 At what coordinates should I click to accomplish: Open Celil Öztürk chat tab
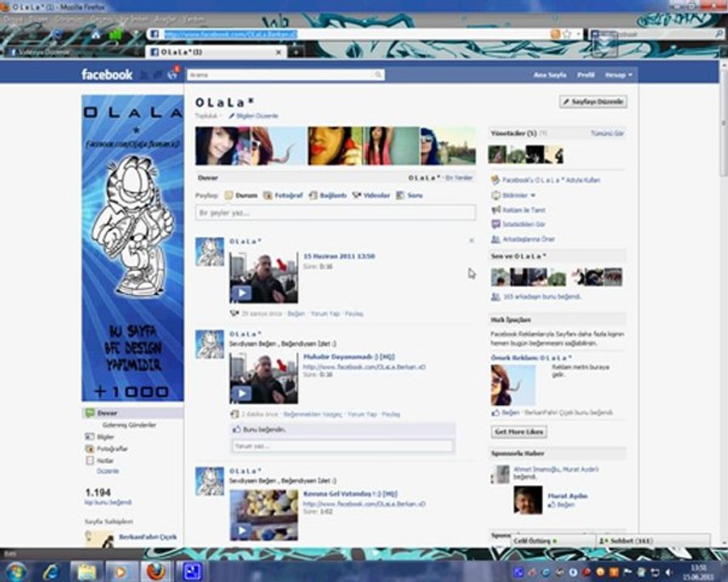[x=553, y=541]
